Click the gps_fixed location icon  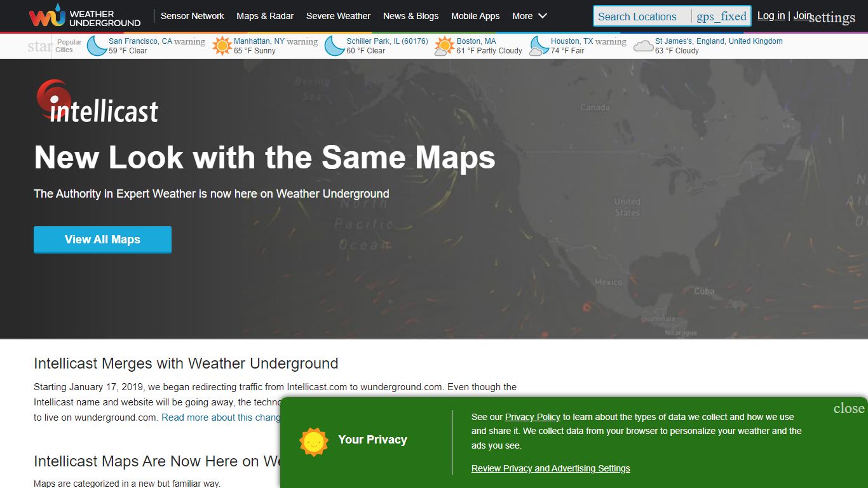721,17
